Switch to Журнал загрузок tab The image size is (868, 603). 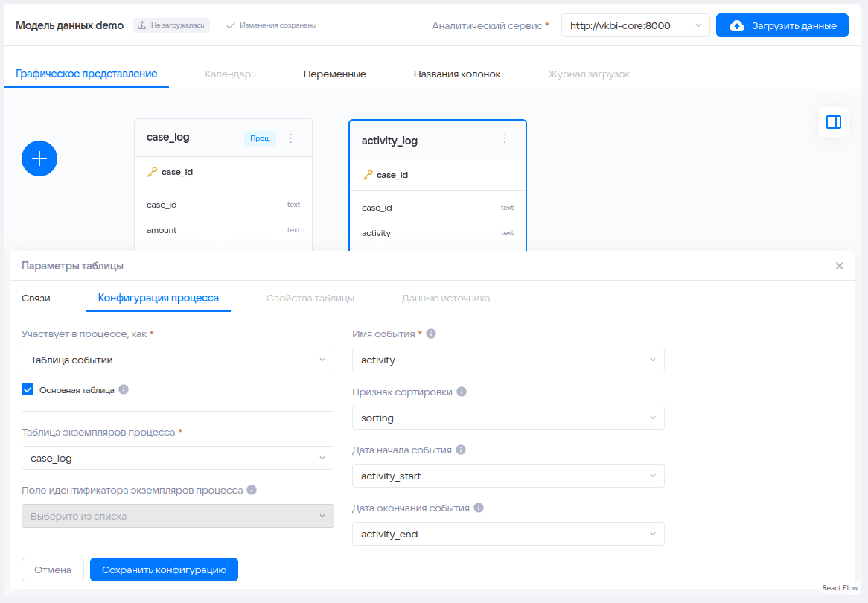[x=589, y=74]
